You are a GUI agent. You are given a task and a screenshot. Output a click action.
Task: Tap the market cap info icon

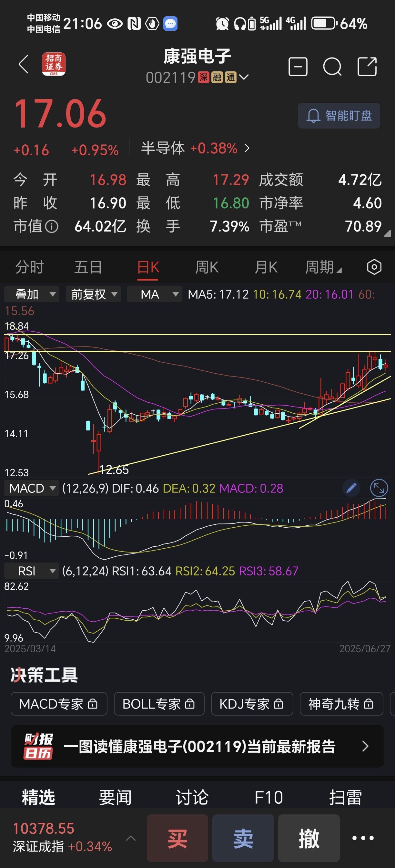point(52,226)
